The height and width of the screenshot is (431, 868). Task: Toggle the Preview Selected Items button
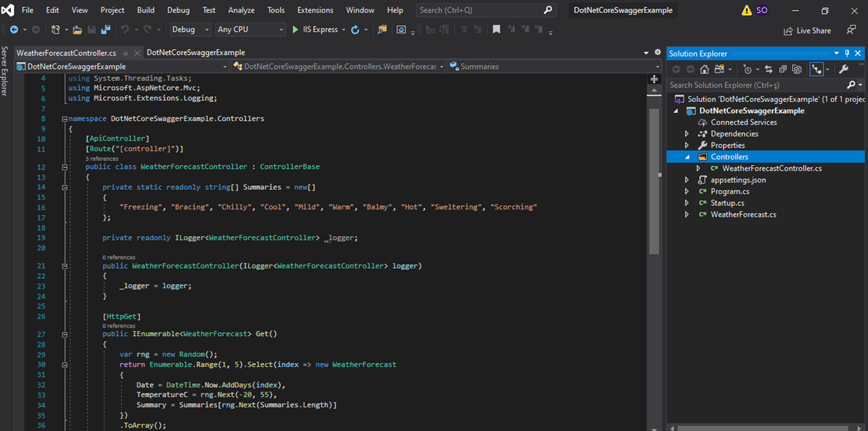click(x=816, y=69)
